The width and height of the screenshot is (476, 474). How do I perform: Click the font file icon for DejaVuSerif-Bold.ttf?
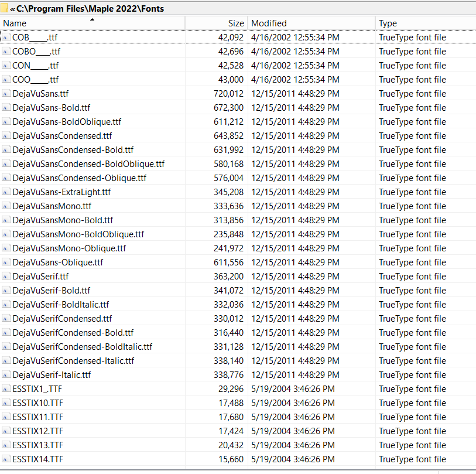[6, 290]
